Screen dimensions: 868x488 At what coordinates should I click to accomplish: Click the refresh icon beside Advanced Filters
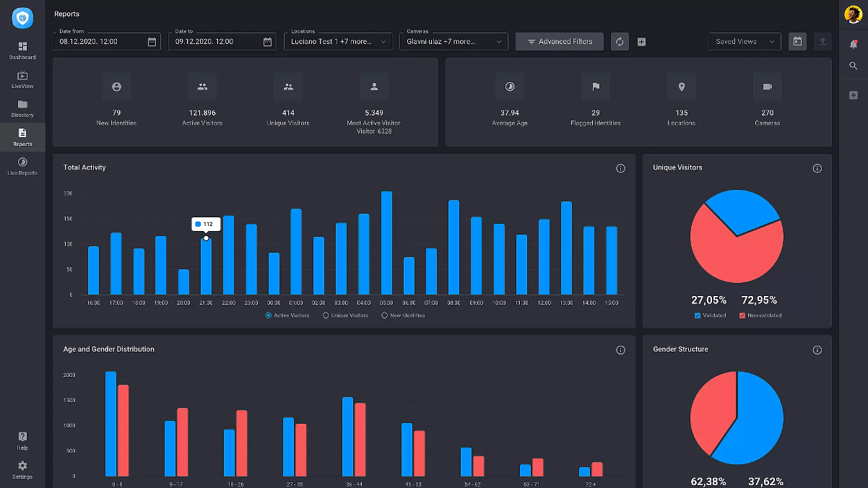pos(619,42)
